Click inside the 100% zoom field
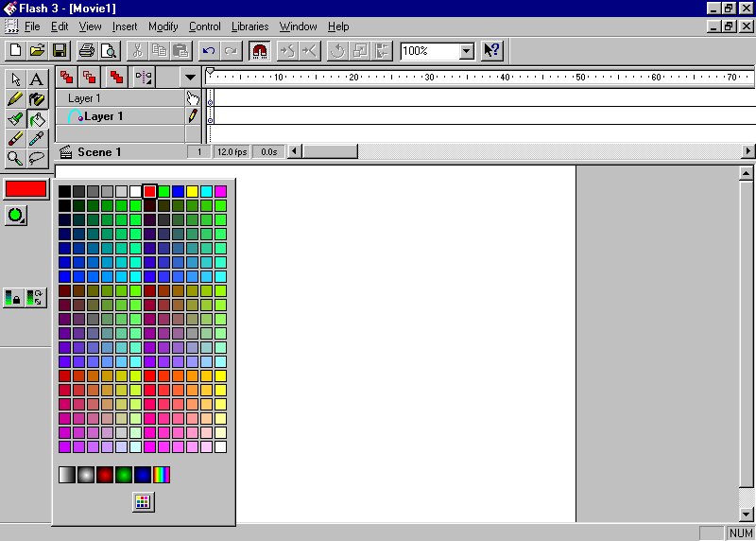Image resolution: width=756 pixels, height=541 pixels. (x=429, y=51)
